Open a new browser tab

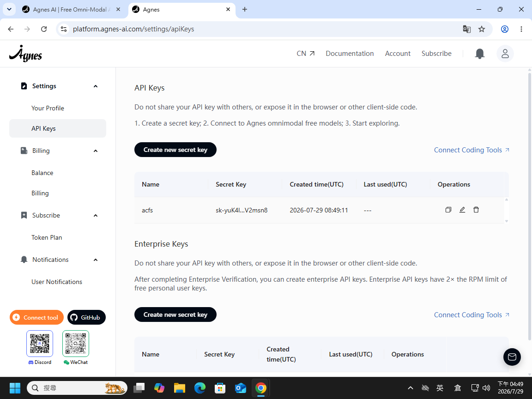click(245, 10)
